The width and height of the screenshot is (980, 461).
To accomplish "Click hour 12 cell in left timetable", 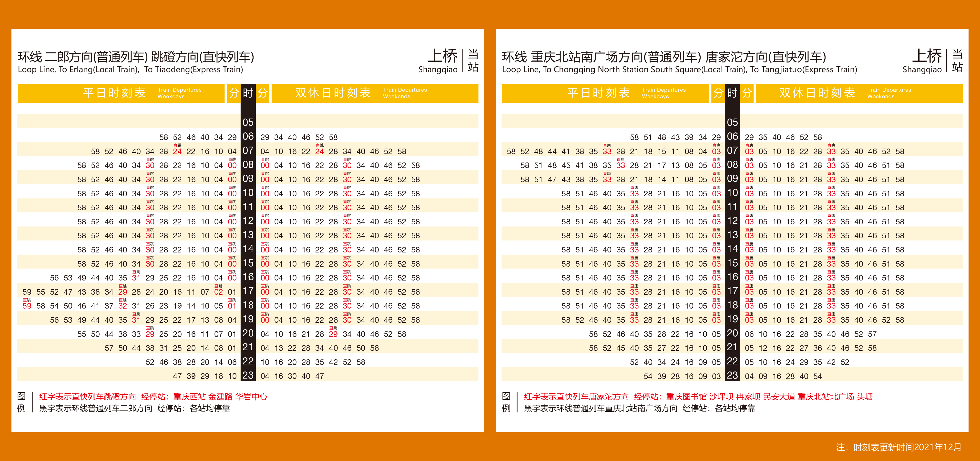I will click(x=248, y=221).
